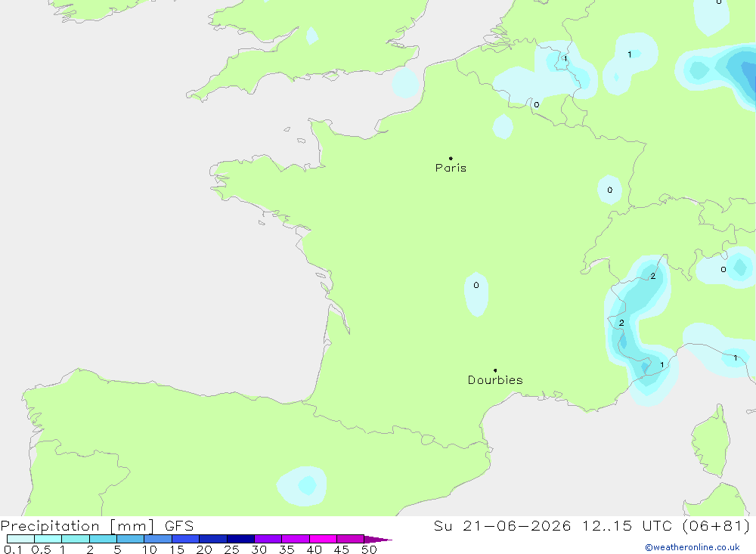Select the 45–50 mm legend color swatch

pyautogui.click(x=351, y=539)
